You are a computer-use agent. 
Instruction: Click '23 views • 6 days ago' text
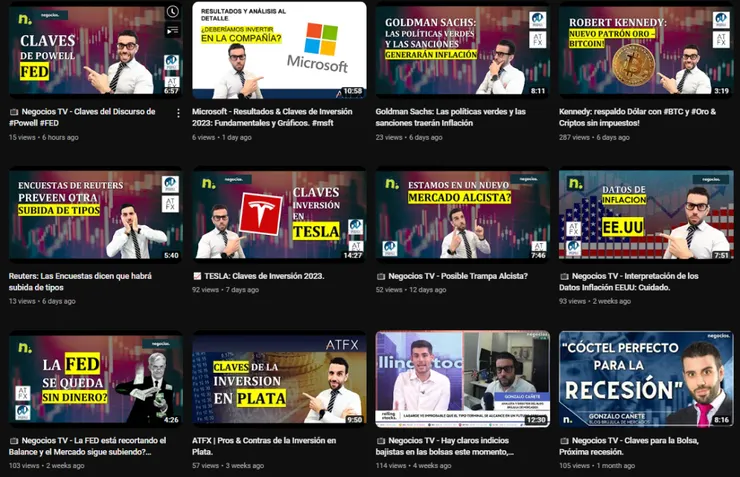(409, 137)
